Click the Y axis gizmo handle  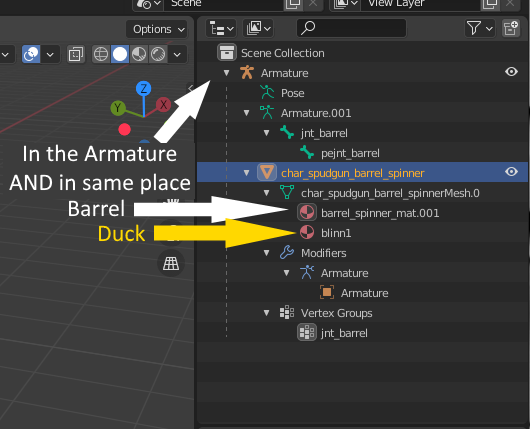(x=118, y=108)
